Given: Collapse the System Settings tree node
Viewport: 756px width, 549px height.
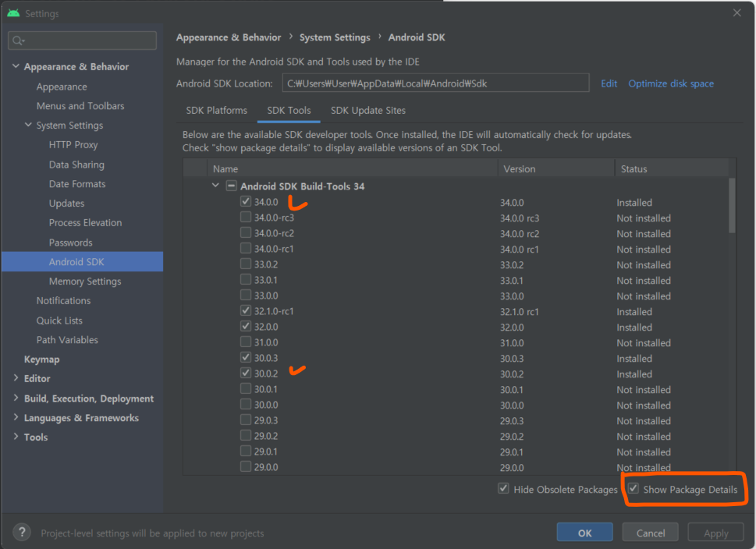Looking at the screenshot, I should pos(28,125).
